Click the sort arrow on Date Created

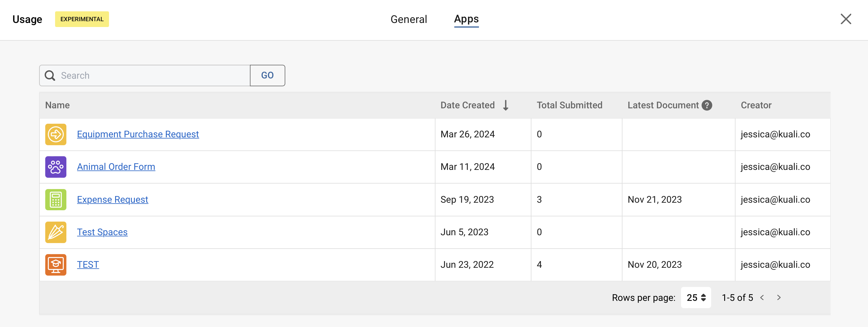click(x=506, y=105)
